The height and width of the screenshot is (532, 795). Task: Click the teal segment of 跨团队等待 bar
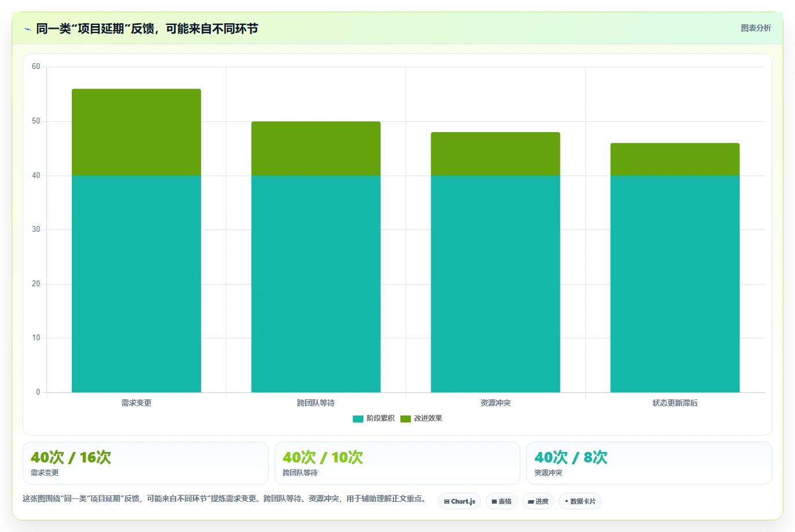click(316, 284)
